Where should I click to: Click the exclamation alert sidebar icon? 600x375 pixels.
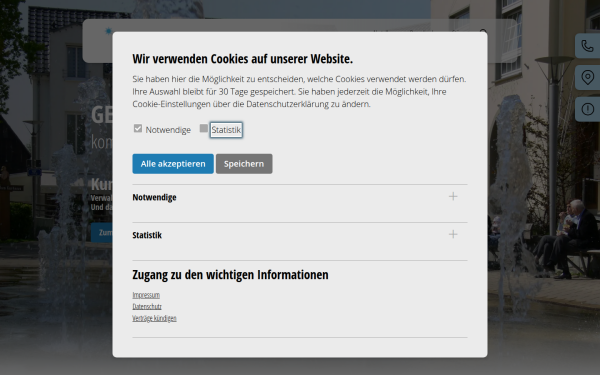point(587,109)
